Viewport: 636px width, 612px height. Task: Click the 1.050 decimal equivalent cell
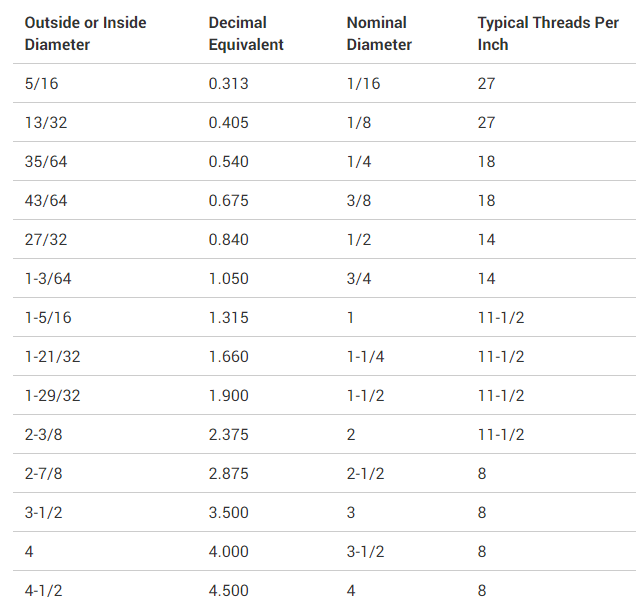coord(229,279)
